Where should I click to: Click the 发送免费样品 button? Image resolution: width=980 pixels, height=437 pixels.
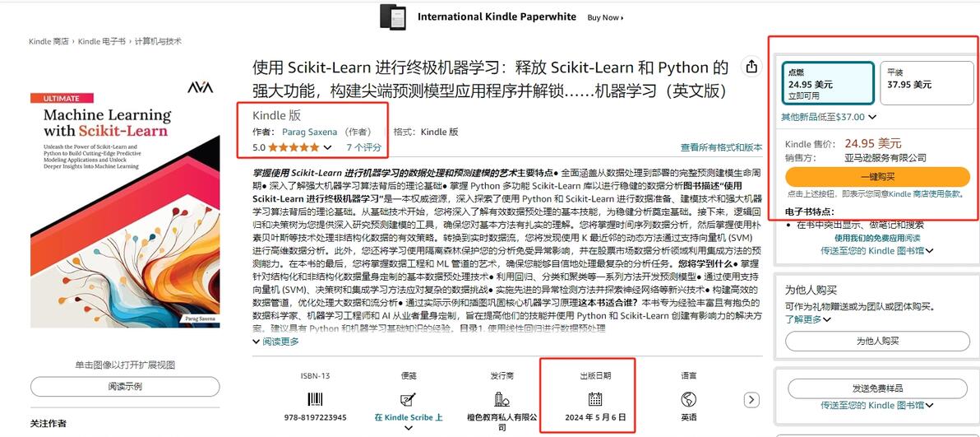point(877,388)
